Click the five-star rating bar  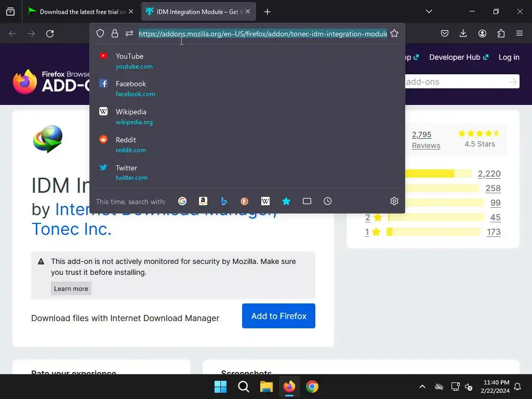(x=438, y=174)
